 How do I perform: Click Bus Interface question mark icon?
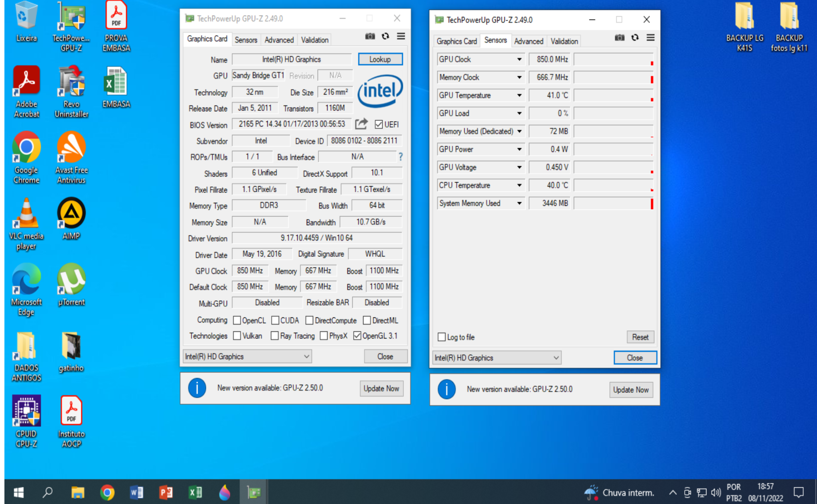tap(401, 157)
